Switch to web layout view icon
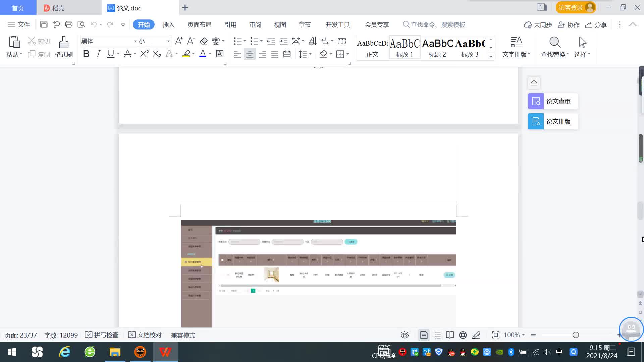This screenshot has width=644, height=362. coord(463,335)
